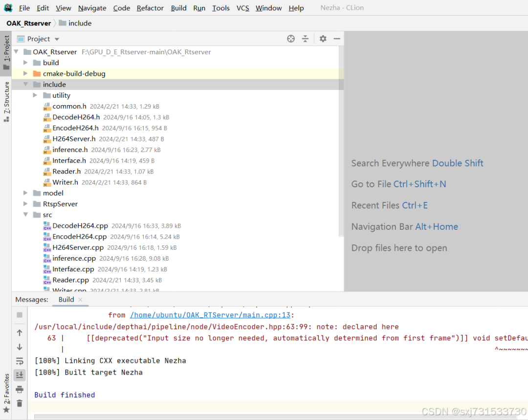The height and width of the screenshot is (420, 528).
Task: Click the collapse all icon in Project panel
Action: pos(306,39)
